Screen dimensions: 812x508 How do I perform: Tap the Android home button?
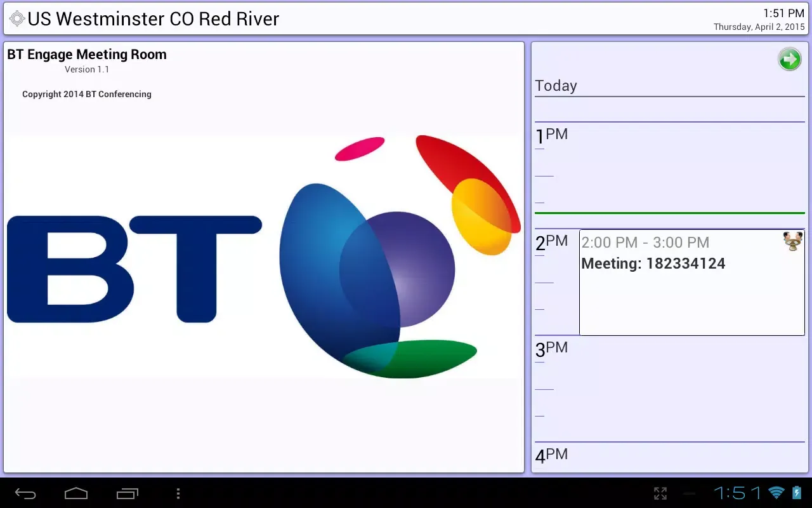76,493
